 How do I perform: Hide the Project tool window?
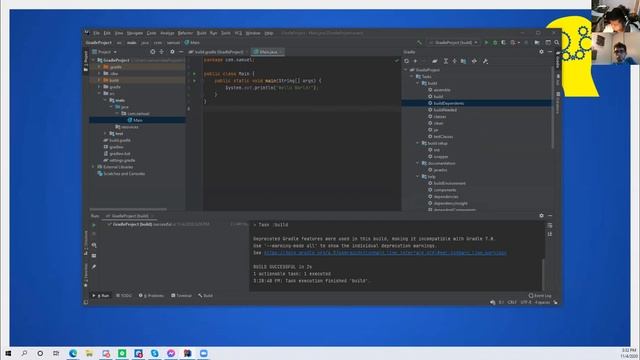coord(181,52)
